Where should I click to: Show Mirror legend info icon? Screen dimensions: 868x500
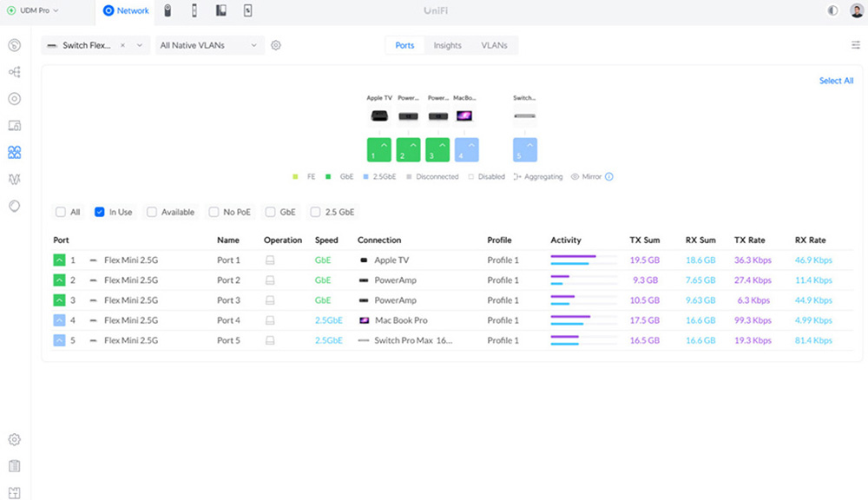(609, 176)
